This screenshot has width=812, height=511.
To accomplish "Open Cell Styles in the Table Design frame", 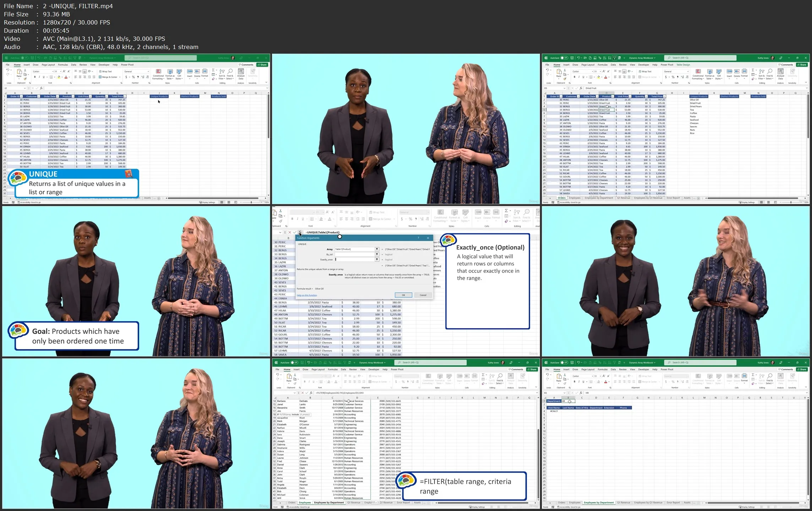I will [x=719, y=74].
